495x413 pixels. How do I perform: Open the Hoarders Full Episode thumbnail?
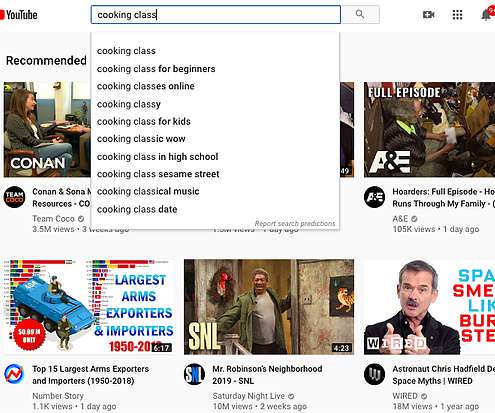[x=429, y=130]
